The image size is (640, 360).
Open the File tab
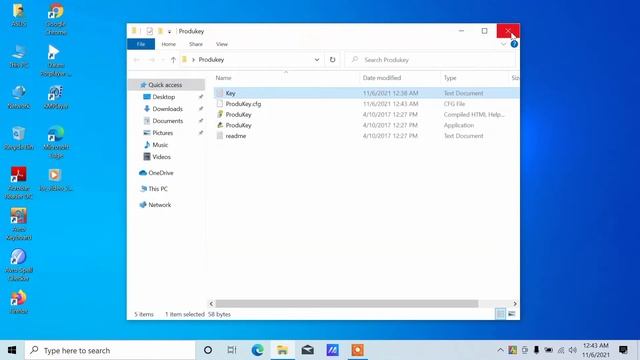tap(141, 44)
